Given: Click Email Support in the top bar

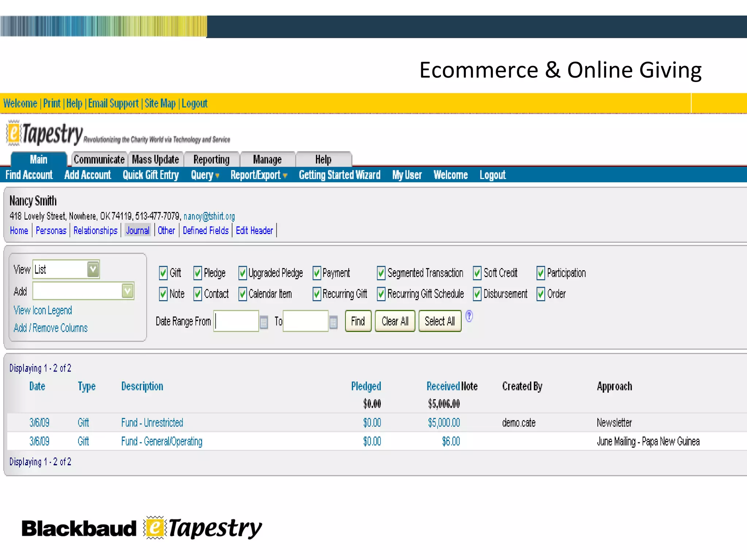Looking at the screenshot, I should [x=113, y=104].
